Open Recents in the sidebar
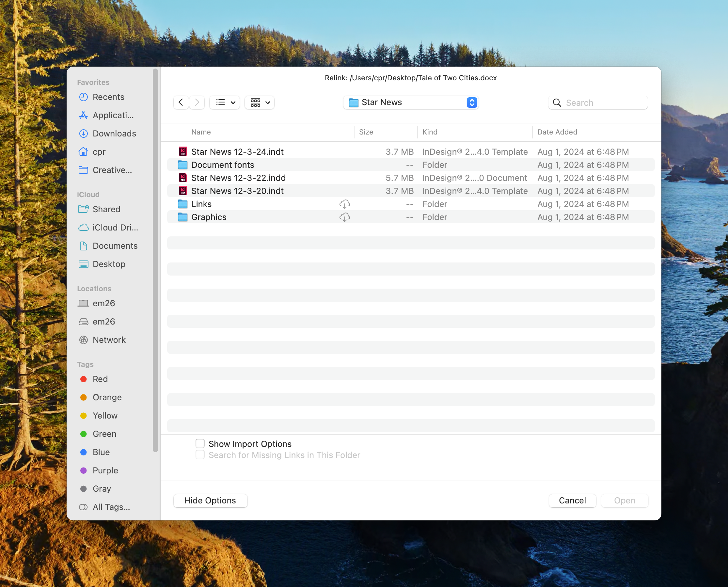728x587 pixels. click(108, 97)
